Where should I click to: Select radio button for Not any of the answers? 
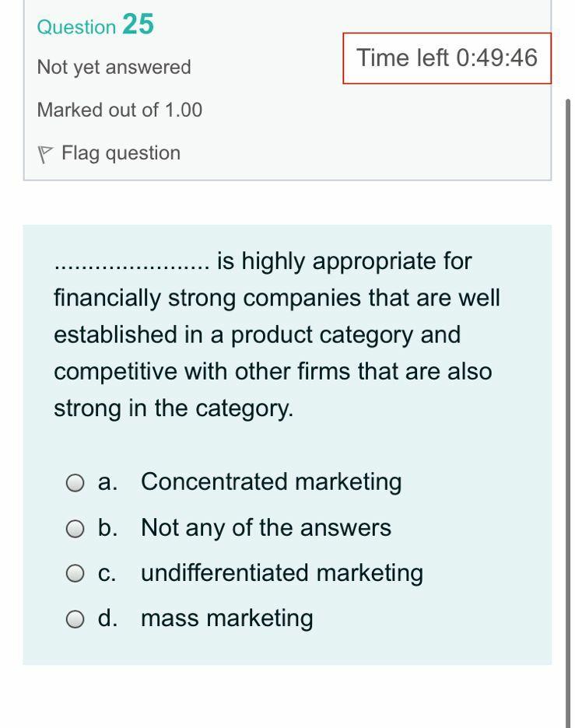pos(75,528)
